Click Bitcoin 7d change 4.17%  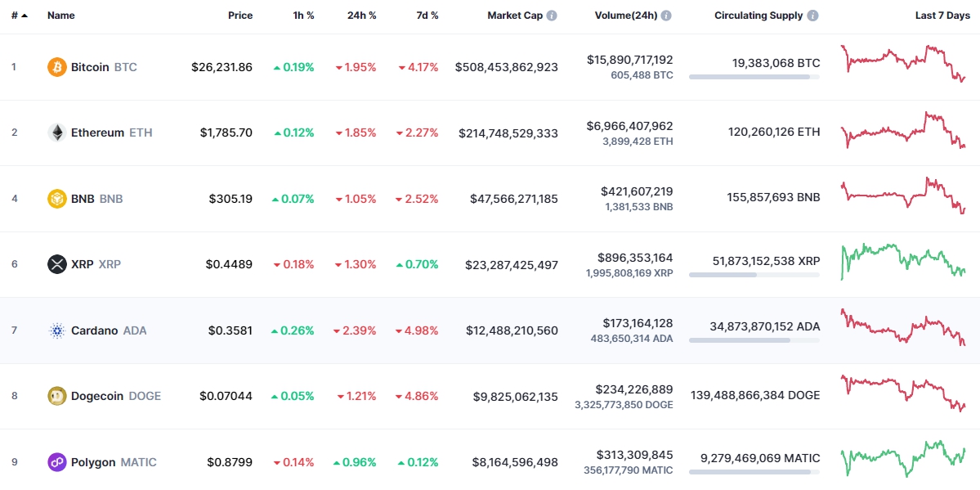(418, 67)
